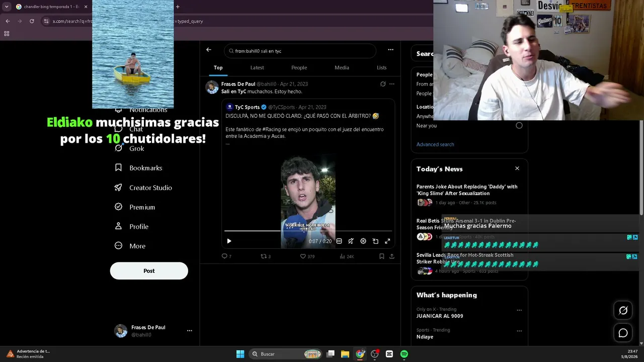The image size is (644, 362).
Task: Click the Creator Studio rocket icon
Action: [118, 187]
